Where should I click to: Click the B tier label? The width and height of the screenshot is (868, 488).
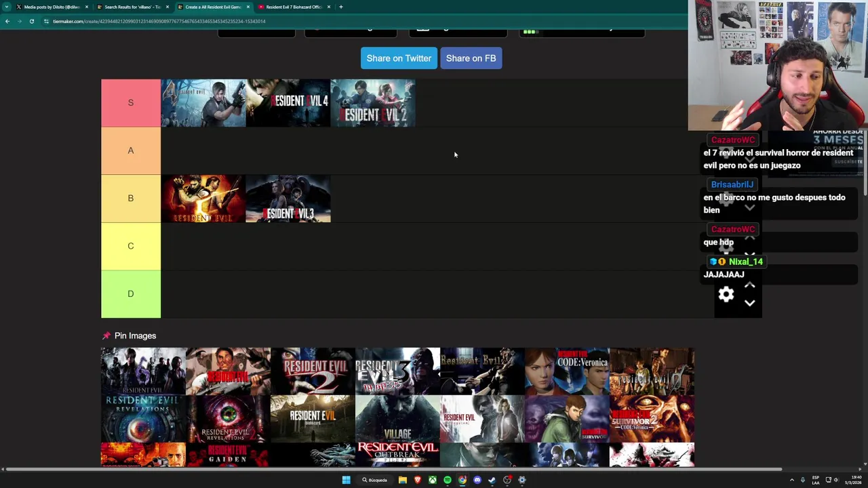point(131,199)
